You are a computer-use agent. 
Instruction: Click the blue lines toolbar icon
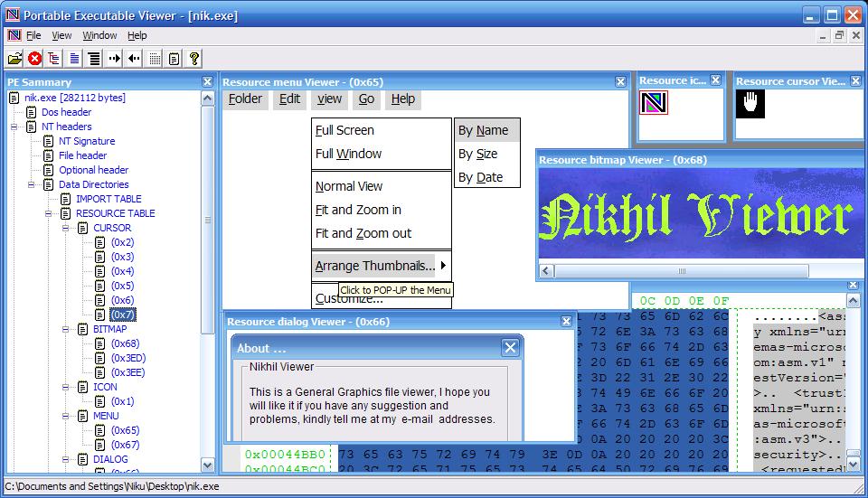click(x=75, y=58)
